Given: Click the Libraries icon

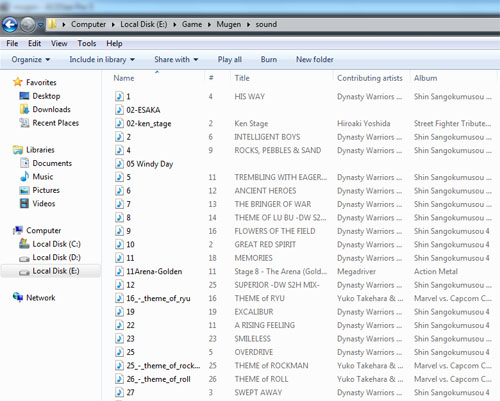Looking at the screenshot, I should [18, 150].
